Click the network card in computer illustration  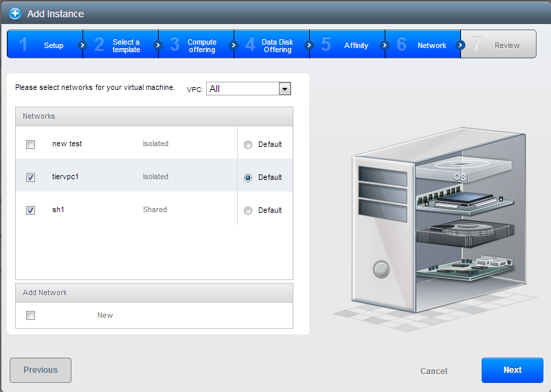coord(464,269)
